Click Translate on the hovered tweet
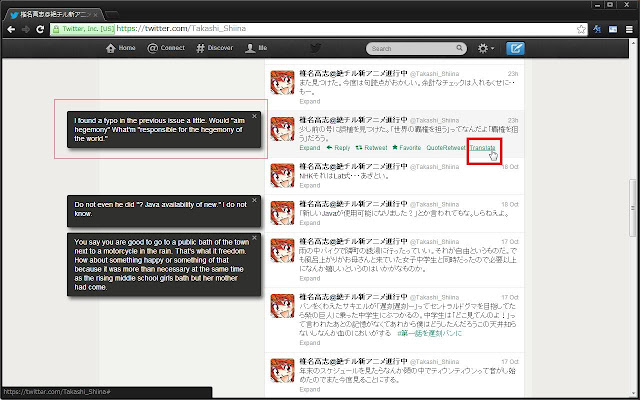This screenshot has height=400, width=640. 482,148
